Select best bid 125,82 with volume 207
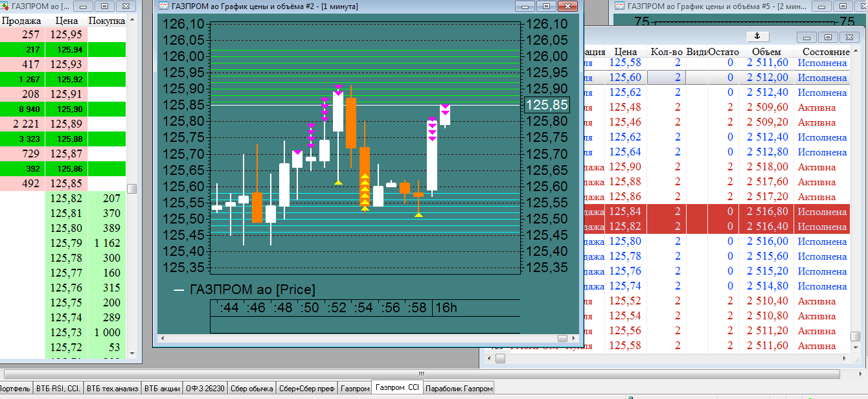 (66, 198)
